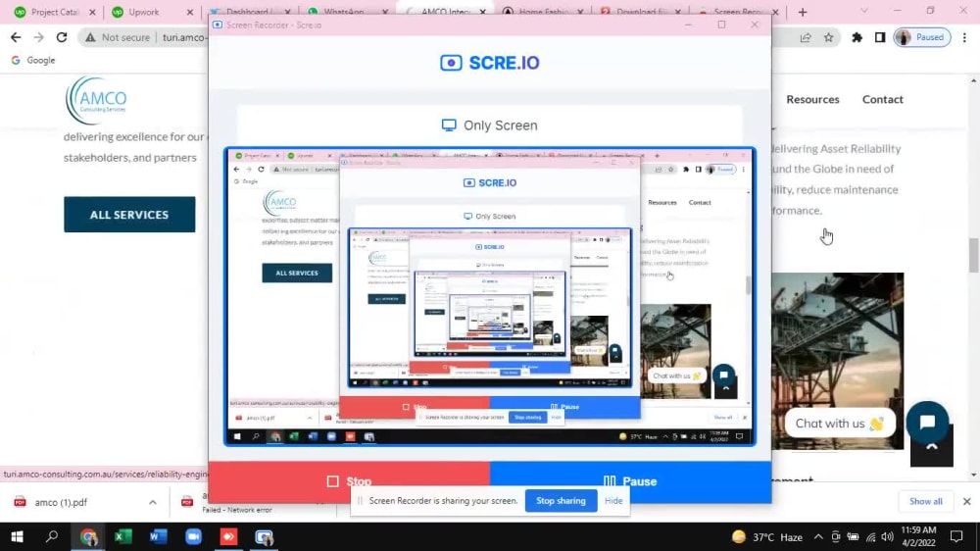Switch to the Project Catalog tab

(x=55, y=12)
